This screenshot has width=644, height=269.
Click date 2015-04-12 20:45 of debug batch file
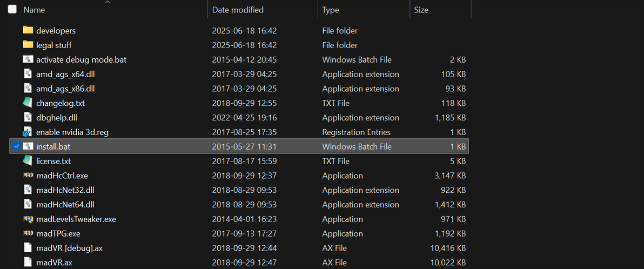(244, 59)
